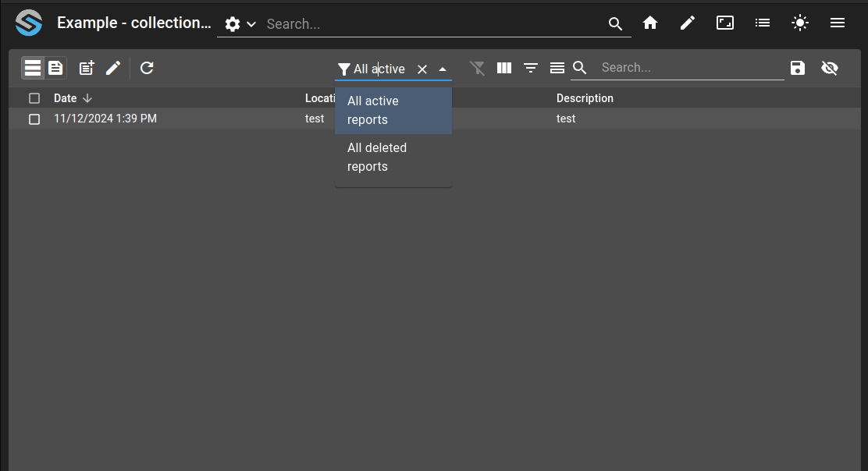868x471 pixels.
Task: Switch to table rows view
Action: [33, 68]
